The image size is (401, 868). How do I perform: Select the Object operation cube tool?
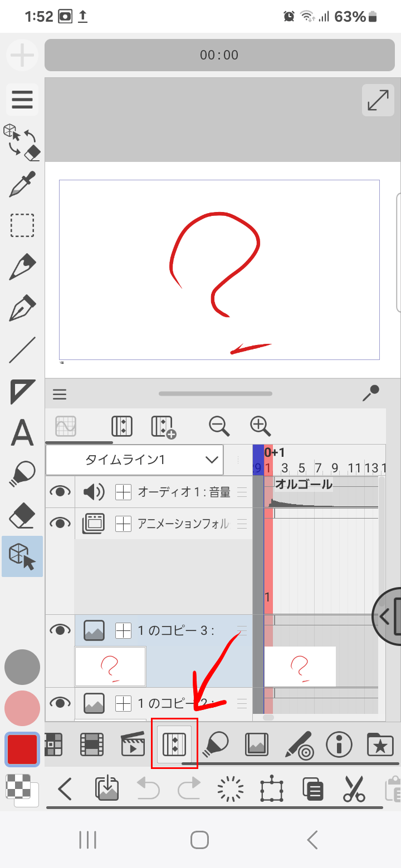click(22, 556)
